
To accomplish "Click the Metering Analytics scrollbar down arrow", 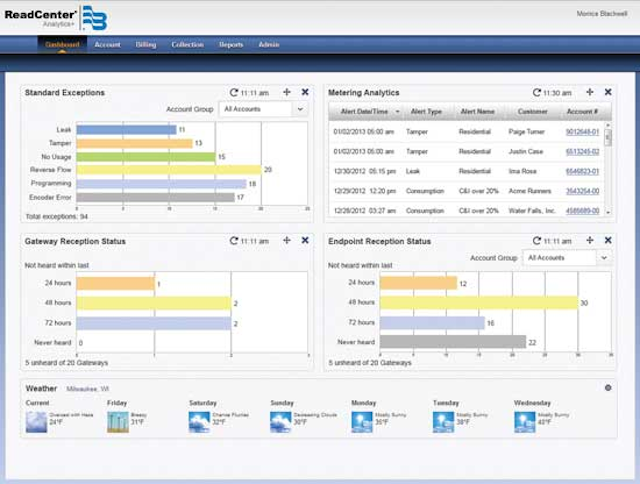I will tap(608, 213).
